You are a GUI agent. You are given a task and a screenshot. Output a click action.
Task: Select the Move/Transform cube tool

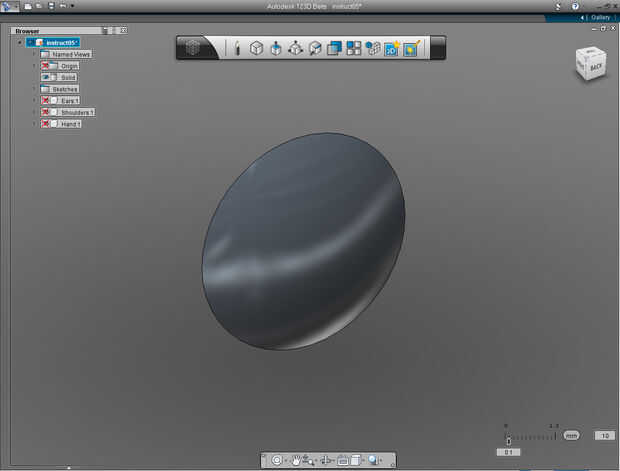(x=295, y=48)
